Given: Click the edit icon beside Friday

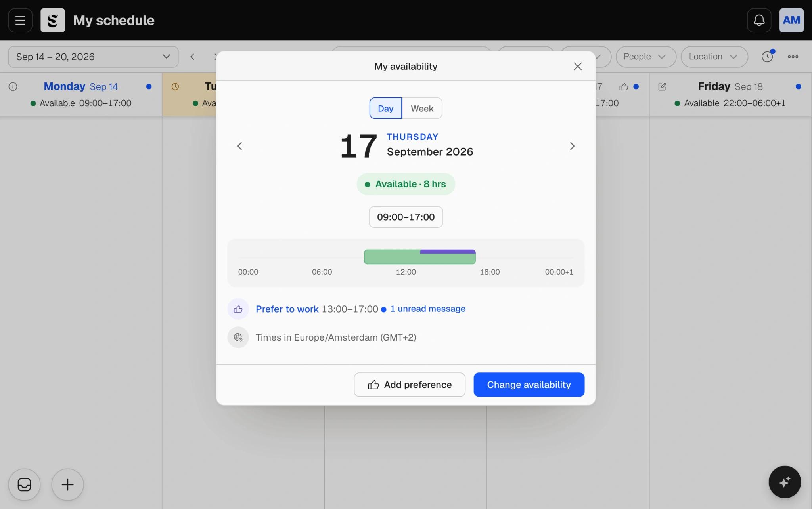Looking at the screenshot, I should (x=662, y=86).
